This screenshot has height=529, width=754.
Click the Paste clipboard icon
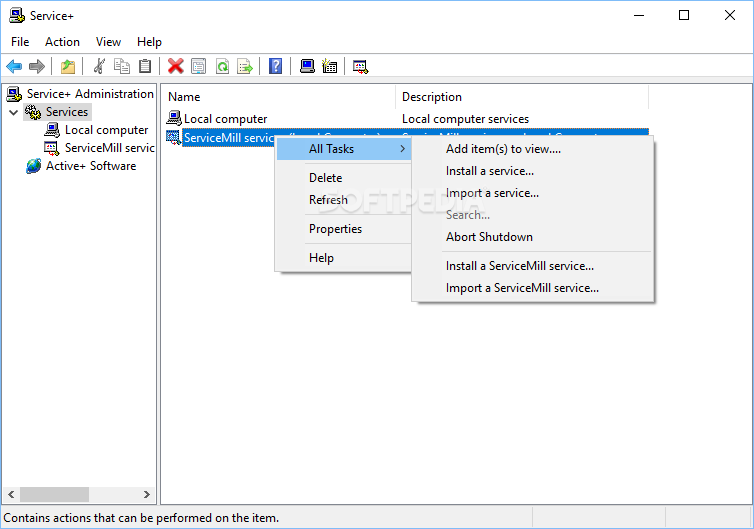[145, 66]
